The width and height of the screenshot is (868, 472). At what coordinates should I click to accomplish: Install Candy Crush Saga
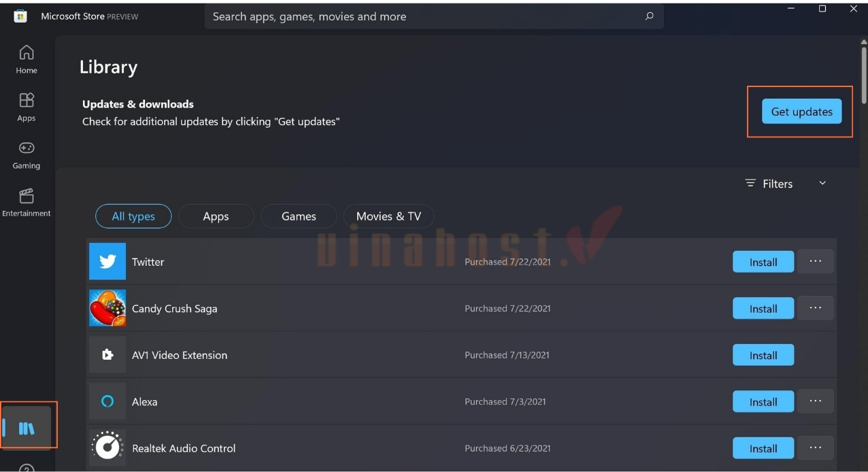click(x=763, y=309)
